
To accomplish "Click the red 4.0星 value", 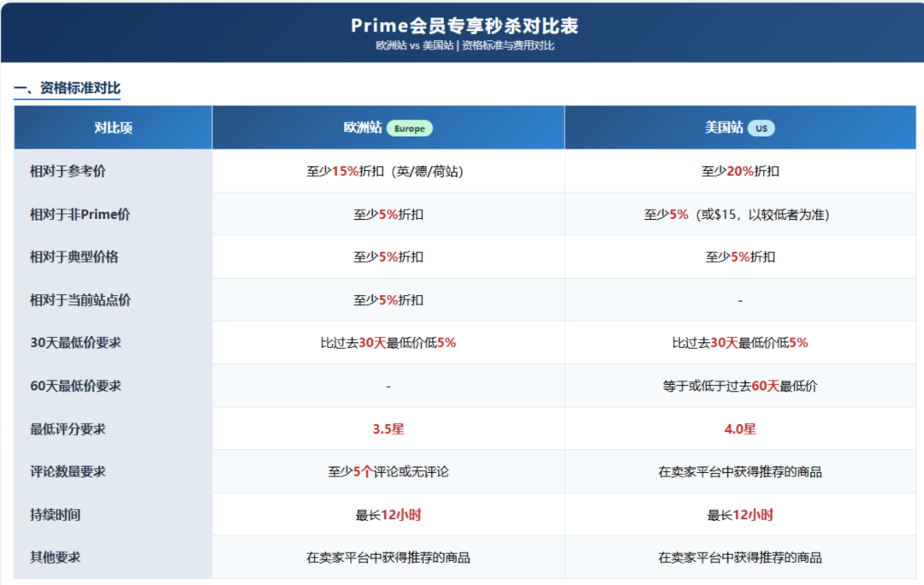I will (x=740, y=428).
